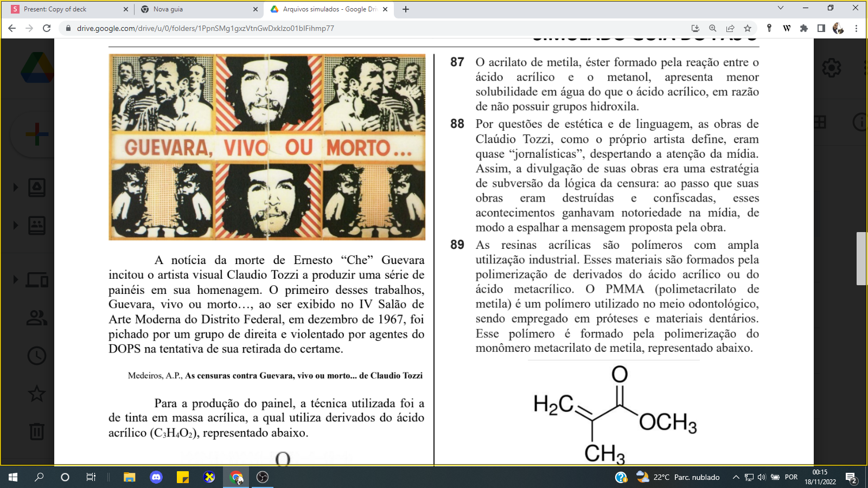Reload the current page
Image resolution: width=868 pixels, height=488 pixels.
pos(47,28)
